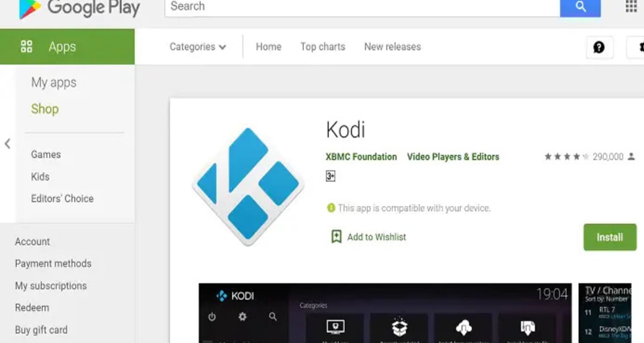The image size is (644, 343).
Task: Click the Apps grid icon in sidebar
Action: click(x=27, y=46)
